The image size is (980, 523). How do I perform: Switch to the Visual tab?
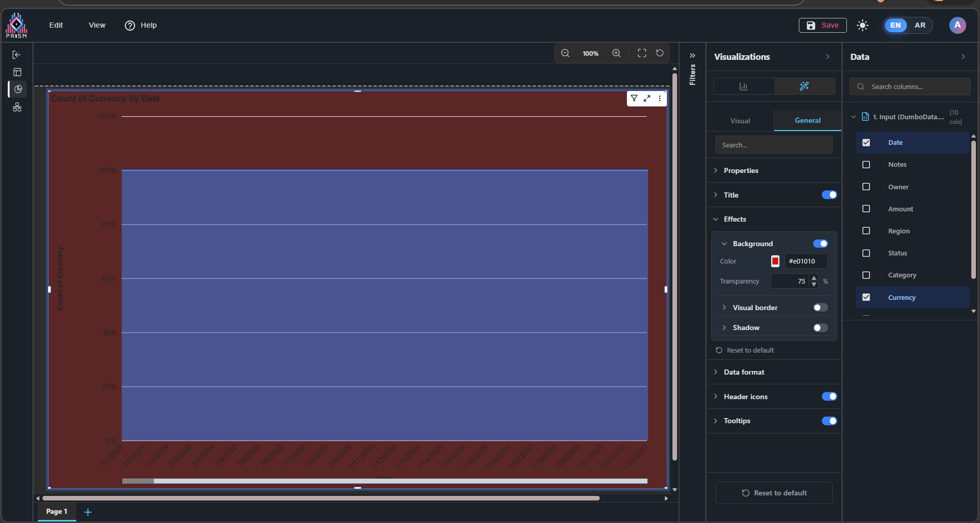click(740, 121)
